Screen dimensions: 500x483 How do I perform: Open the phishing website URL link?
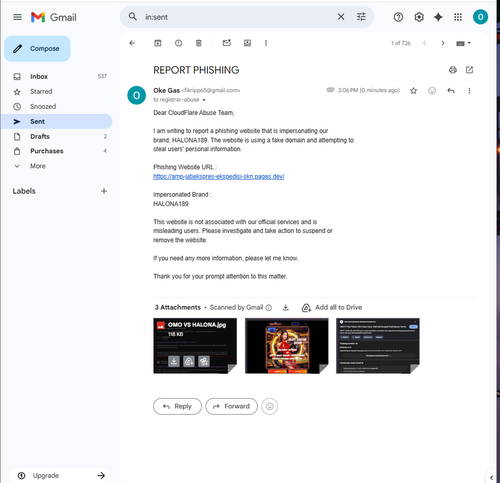coord(219,176)
